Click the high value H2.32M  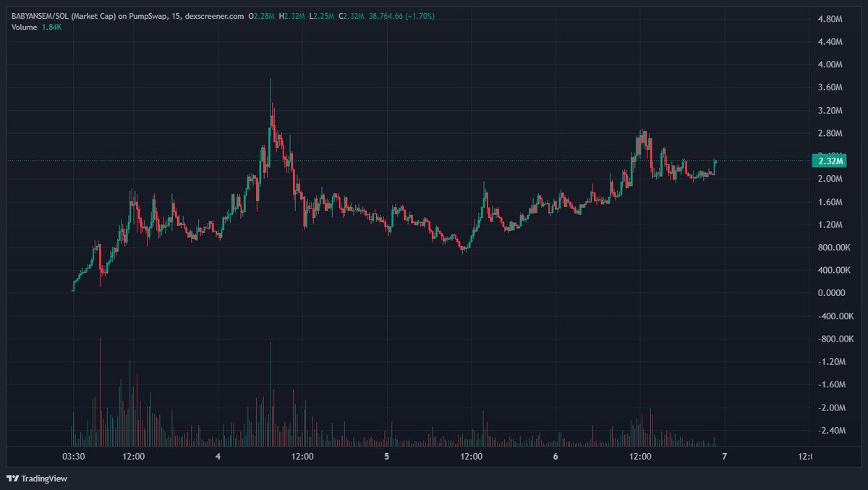(x=291, y=16)
